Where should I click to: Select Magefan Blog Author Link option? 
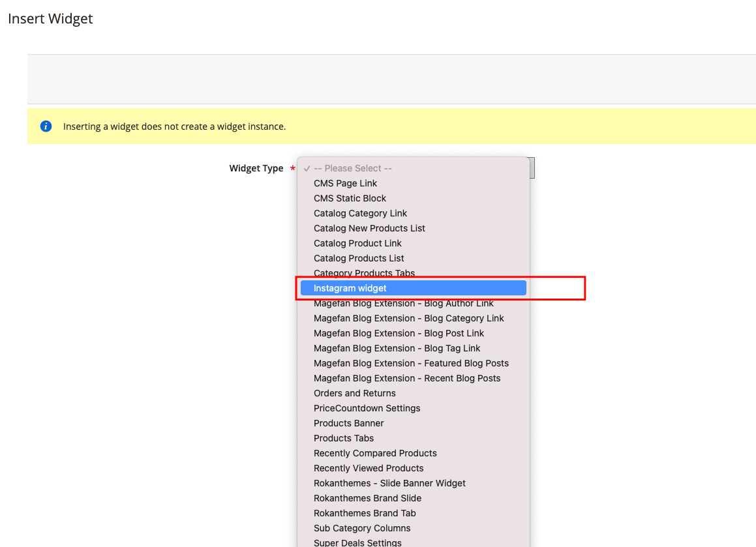coord(413,303)
